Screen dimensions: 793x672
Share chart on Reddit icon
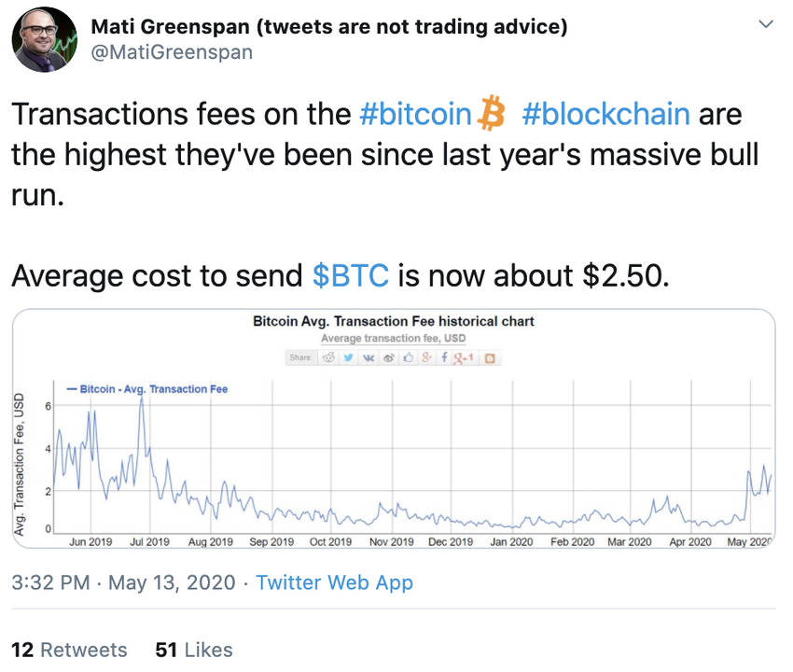329,357
